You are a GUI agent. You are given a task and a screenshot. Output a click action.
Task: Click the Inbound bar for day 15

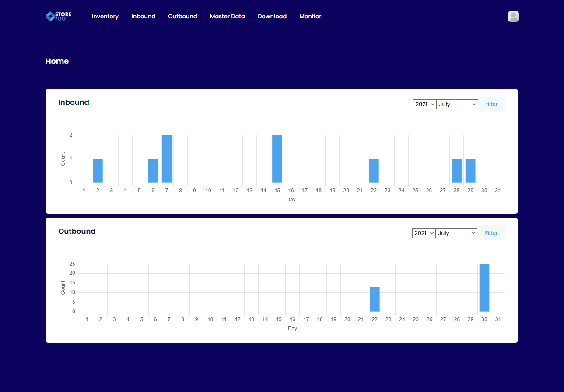pos(277,159)
